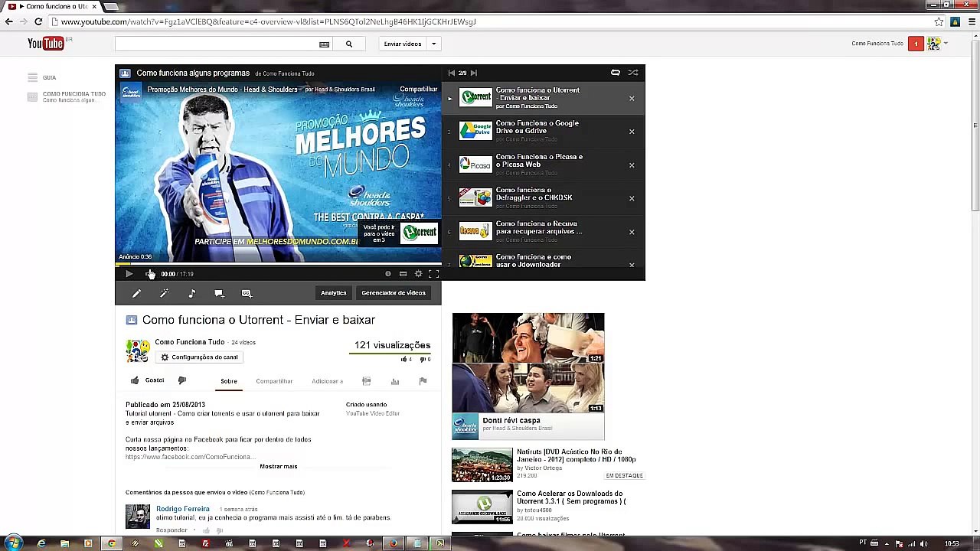
Task: Skip to the previous playlist video
Action: click(452, 73)
